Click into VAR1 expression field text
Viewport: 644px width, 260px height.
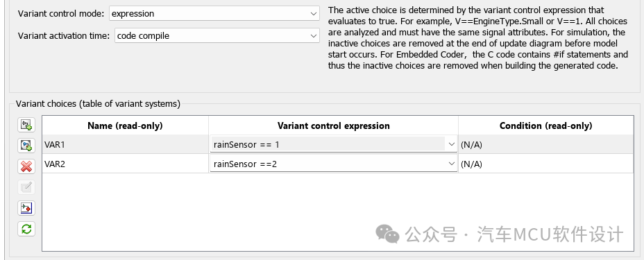(246, 144)
